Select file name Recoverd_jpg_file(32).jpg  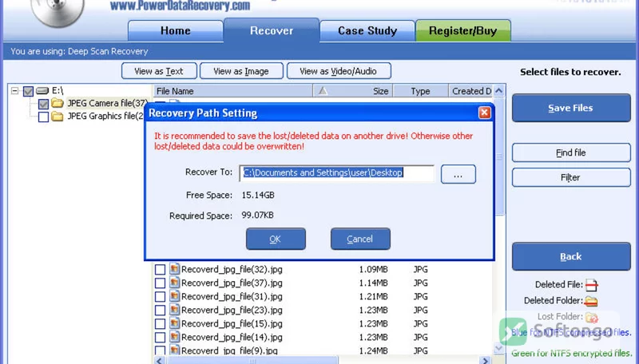point(232,269)
